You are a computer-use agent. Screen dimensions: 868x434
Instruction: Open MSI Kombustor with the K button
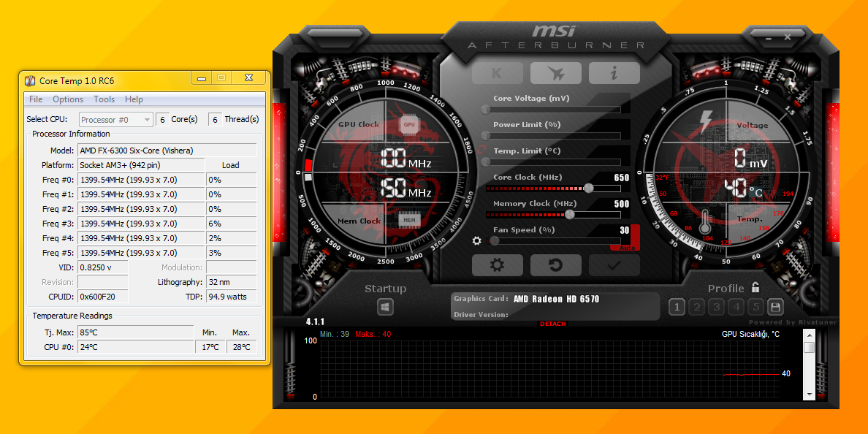497,73
